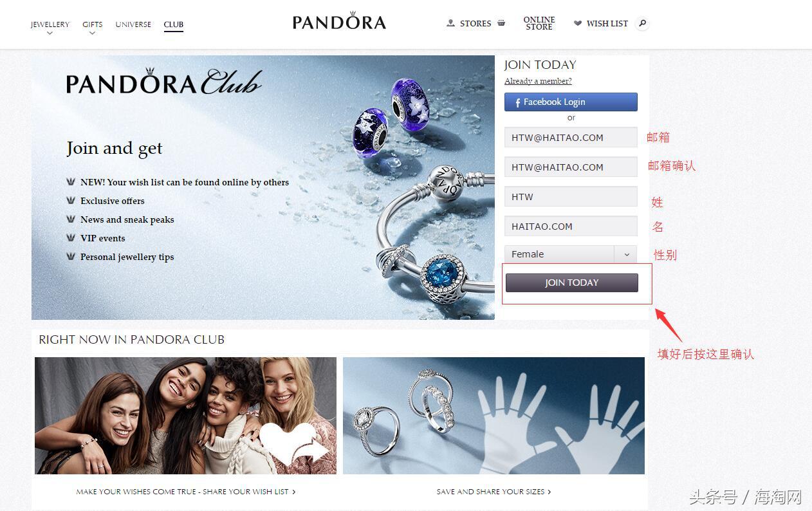This screenshot has height=511, width=812.
Task: Open the Already a member link
Action: (x=538, y=81)
